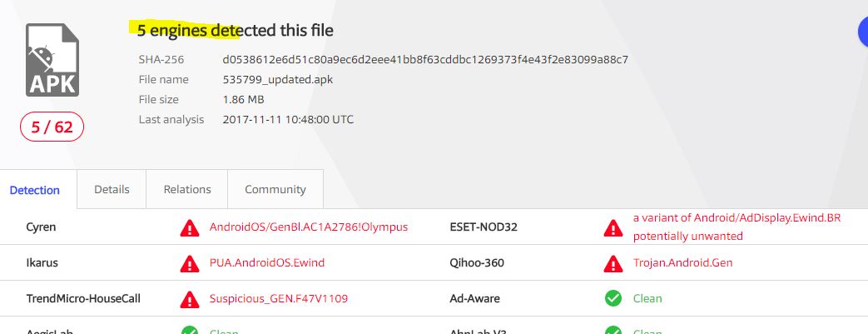
Task: Click the red alert icon beside Trojan.Android.Gen
Action: point(613,263)
